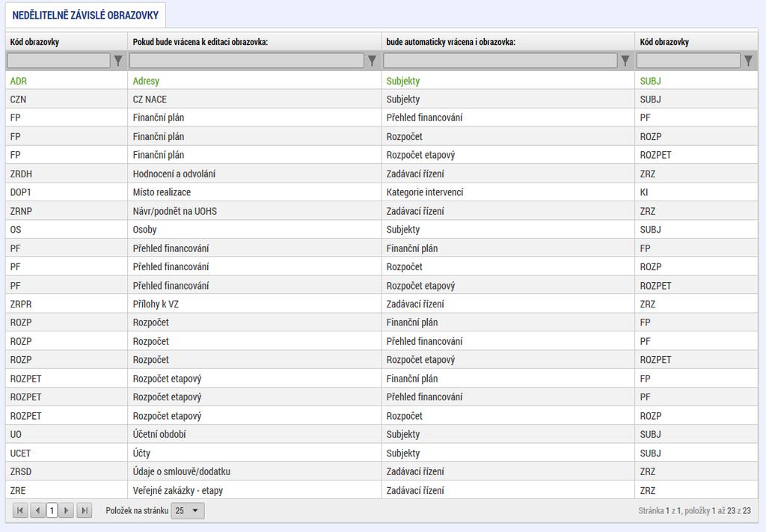Click filter field under last Kód obrazovky
Image resolution: width=766 pixels, height=532 pixels.
pyautogui.click(x=688, y=61)
